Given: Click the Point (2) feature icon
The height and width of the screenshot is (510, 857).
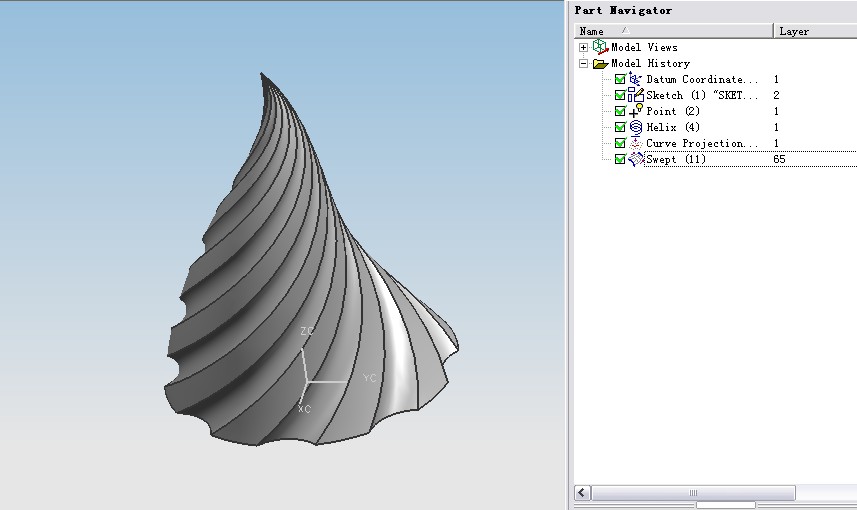Looking at the screenshot, I should click(x=635, y=111).
